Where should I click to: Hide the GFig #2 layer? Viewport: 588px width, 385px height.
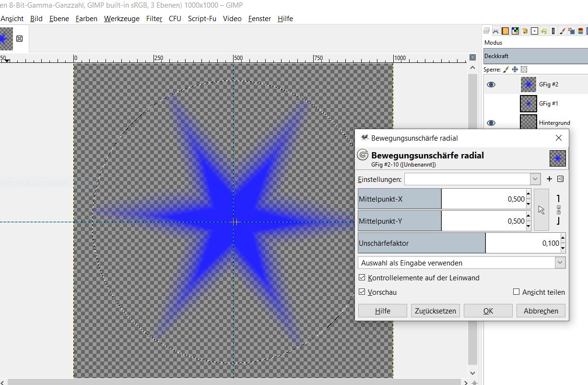[x=491, y=84]
